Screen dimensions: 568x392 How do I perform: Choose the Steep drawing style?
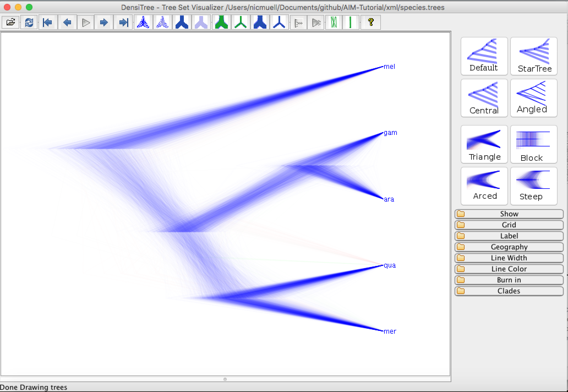click(534, 186)
